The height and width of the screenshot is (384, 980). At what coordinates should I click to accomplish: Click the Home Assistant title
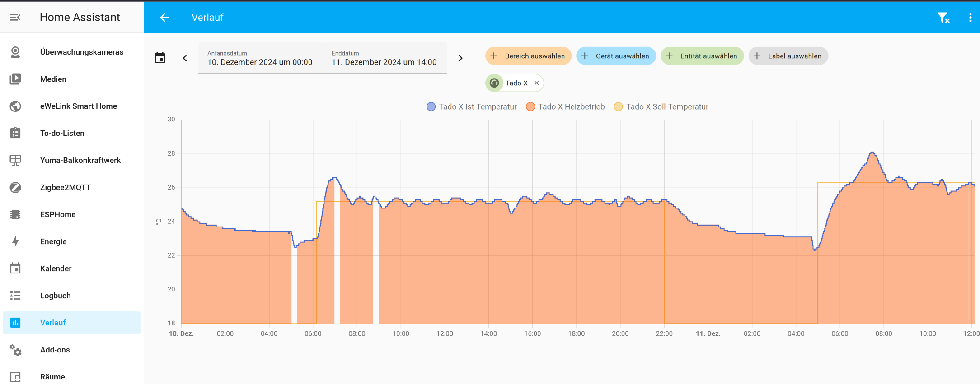pyautogui.click(x=80, y=17)
